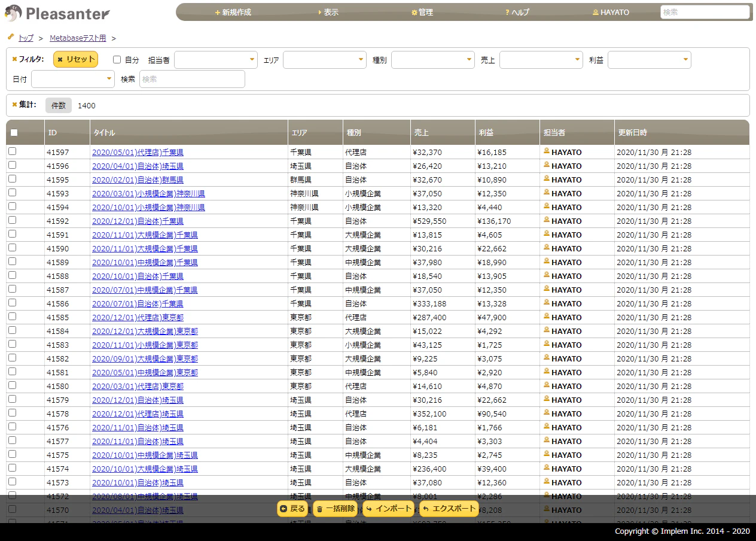This screenshot has height=541, width=756.
Task: Open the 担当者 filter dropdown
Action: pos(216,60)
